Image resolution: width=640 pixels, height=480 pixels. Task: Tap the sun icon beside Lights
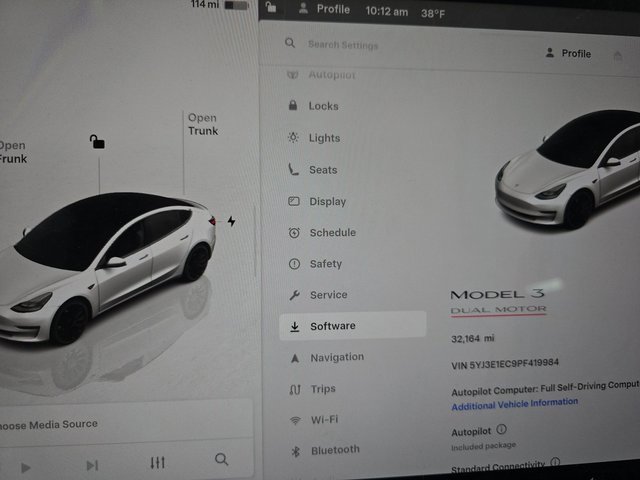293,137
